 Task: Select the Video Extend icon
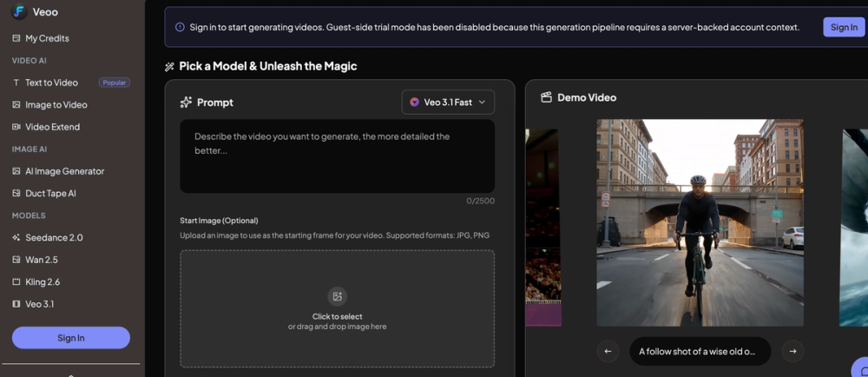tap(16, 127)
